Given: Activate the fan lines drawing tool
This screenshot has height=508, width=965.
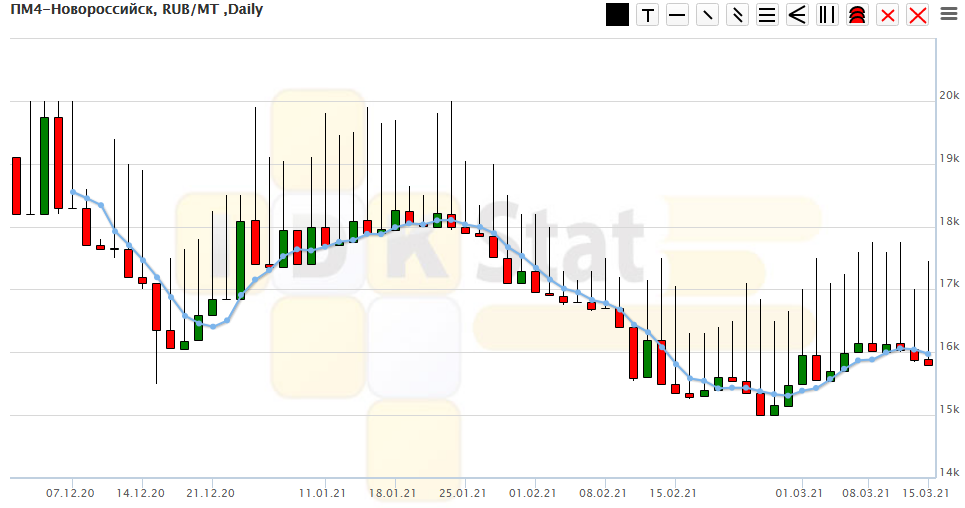Looking at the screenshot, I should click(x=797, y=15).
